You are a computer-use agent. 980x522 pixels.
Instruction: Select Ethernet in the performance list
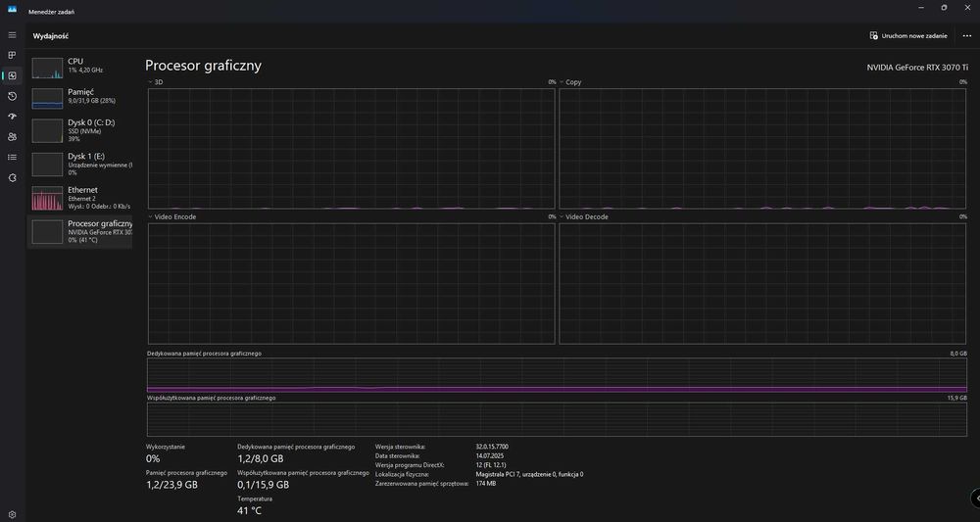pos(80,197)
